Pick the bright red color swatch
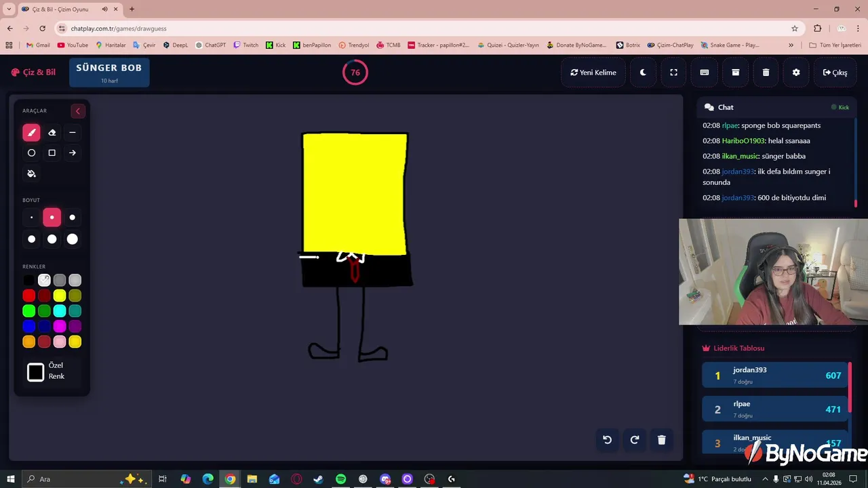 [28, 296]
